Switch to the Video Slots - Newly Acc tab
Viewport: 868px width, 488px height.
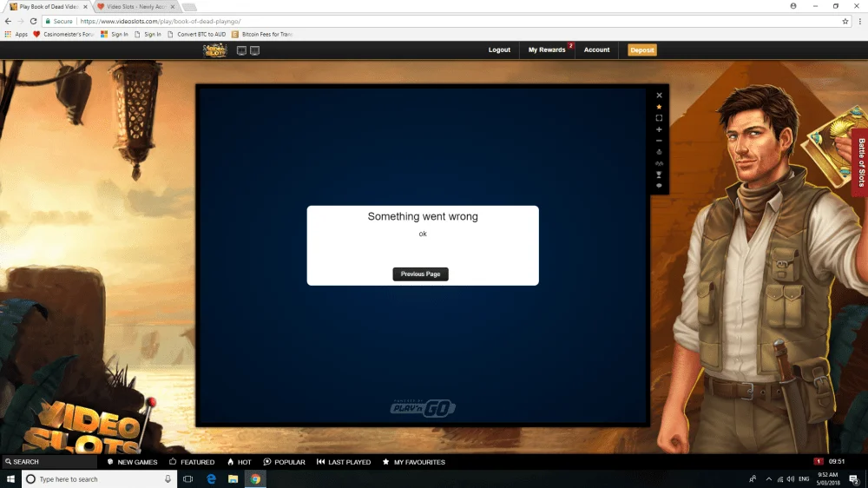coord(135,7)
